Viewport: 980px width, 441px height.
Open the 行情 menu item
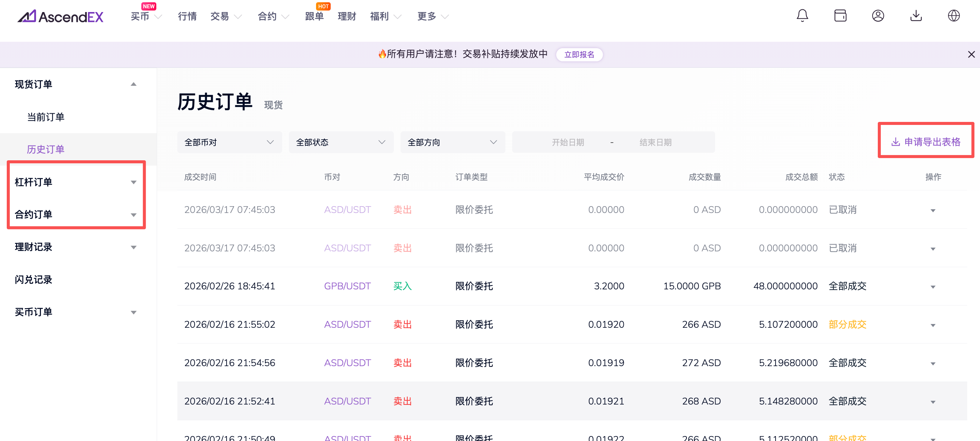187,17
